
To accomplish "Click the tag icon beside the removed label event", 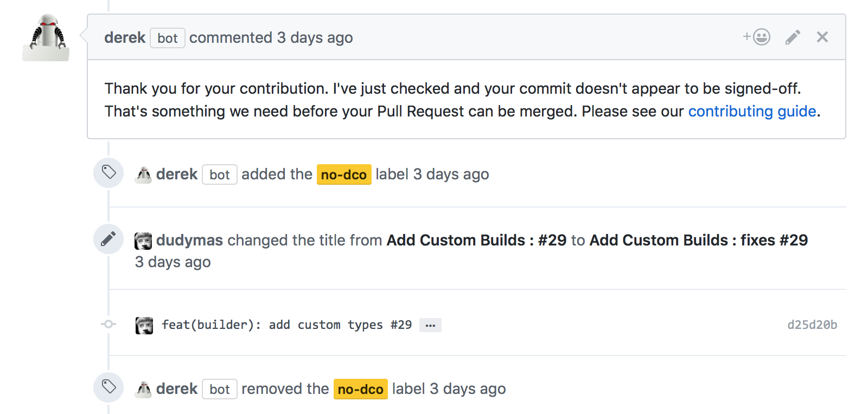I will 108,387.
